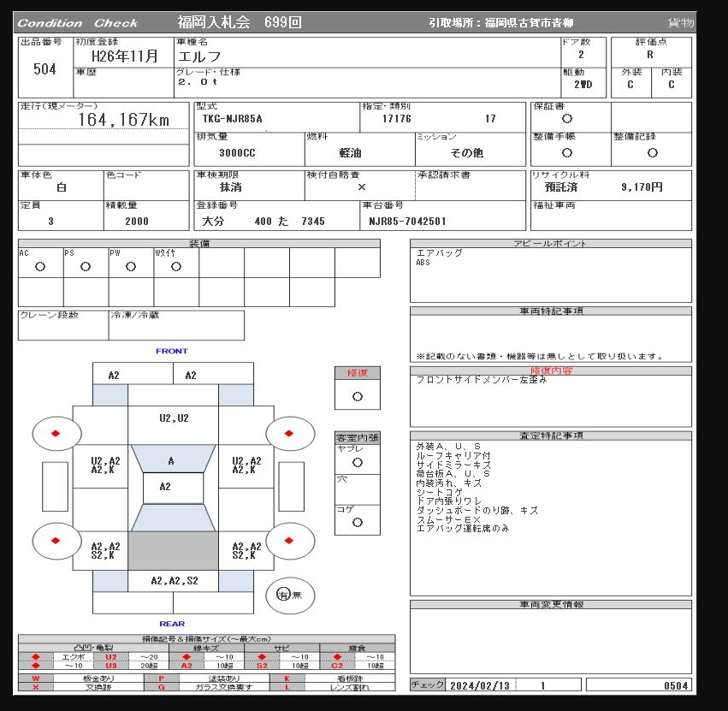Toggle the 修復 repair history circle

357,396
